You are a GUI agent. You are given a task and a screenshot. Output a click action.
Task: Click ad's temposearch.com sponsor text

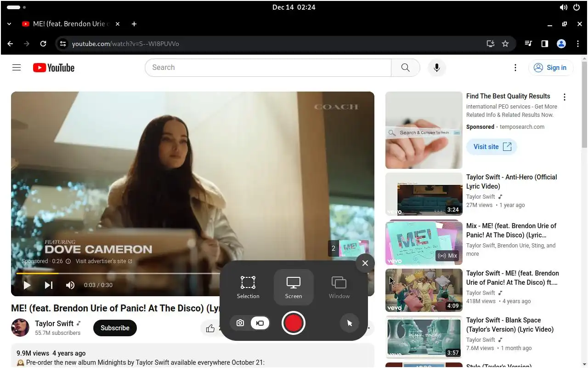[x=522, y=127]
